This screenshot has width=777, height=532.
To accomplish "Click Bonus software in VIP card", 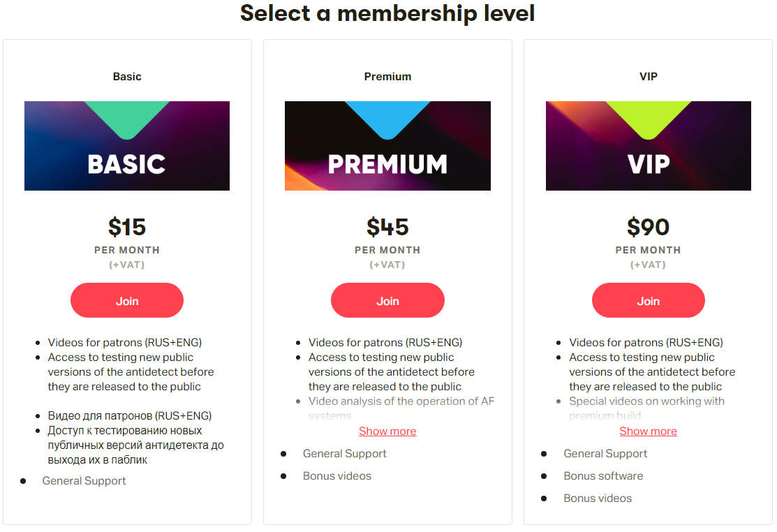I will coord(603,475).
